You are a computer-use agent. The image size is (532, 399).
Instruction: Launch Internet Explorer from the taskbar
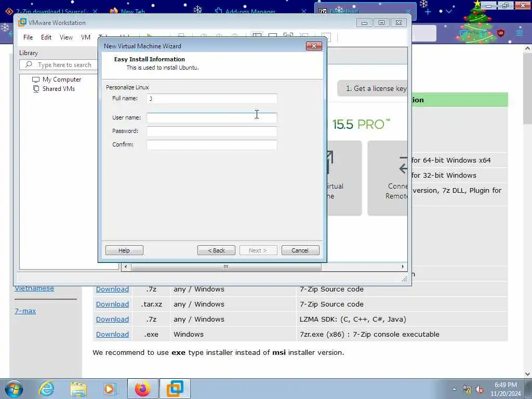(46, 389)
